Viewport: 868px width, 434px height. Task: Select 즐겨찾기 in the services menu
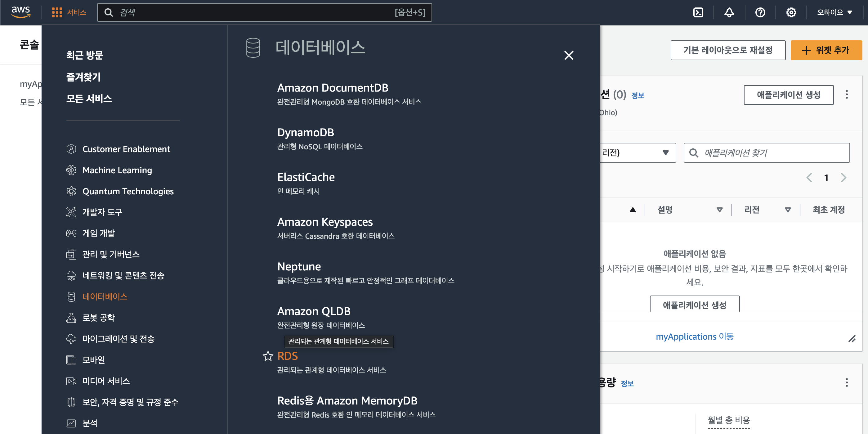point(83,77)
